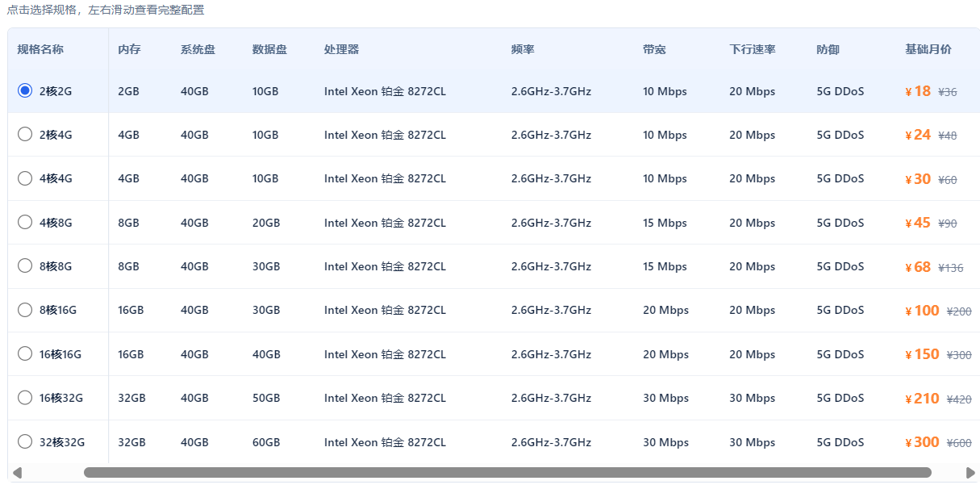Screen dimensions: 980x489
Task: Click the right scroll arrow
Action: coord(970,472)
